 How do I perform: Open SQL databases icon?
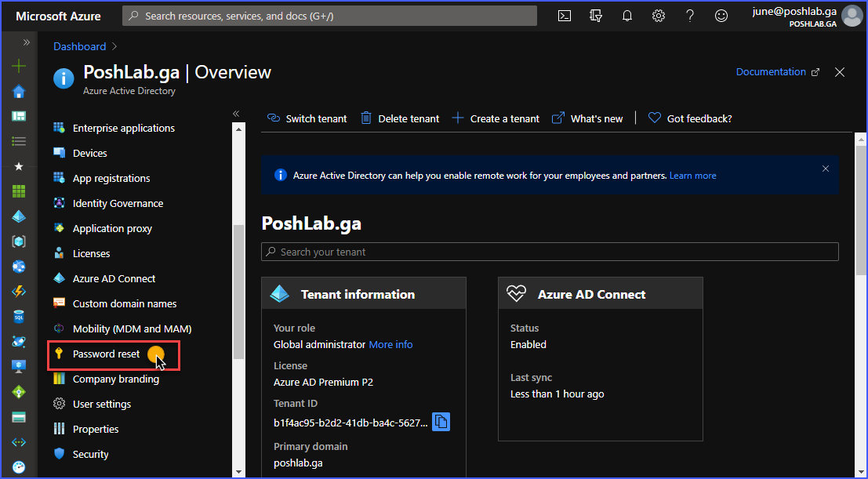tap(19, 317)
